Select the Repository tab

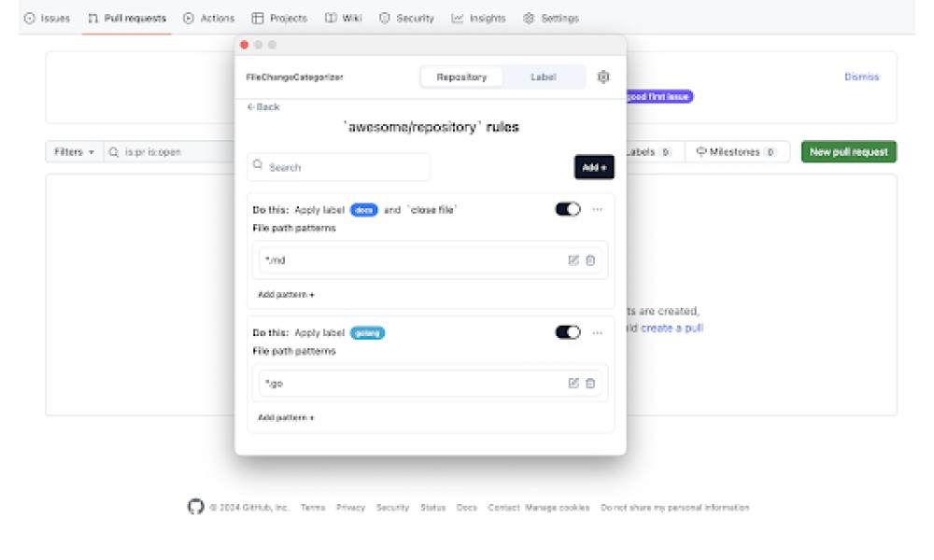(x=461, y=77)
